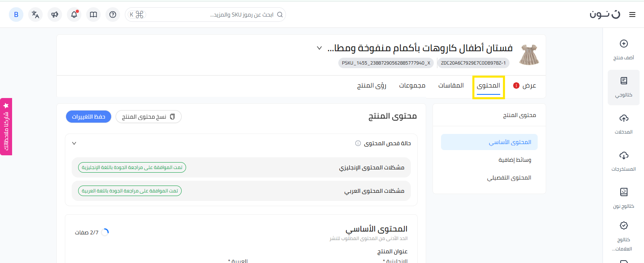Click the Add Product plus icon

tap(623, 44)
